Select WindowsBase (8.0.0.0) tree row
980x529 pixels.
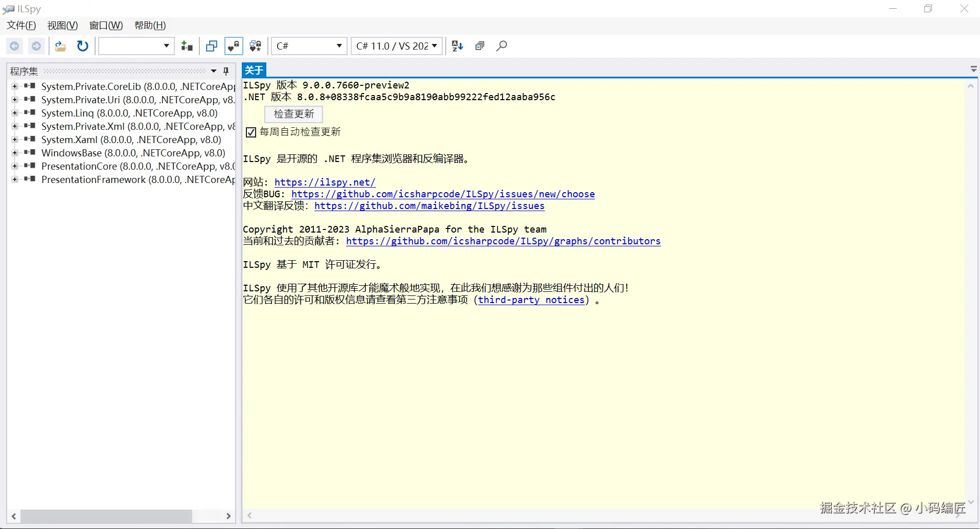tap(133, 153)
